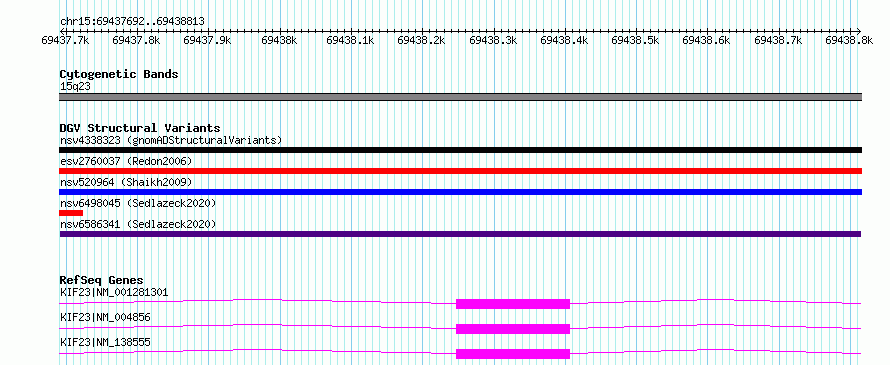890x365 pixels.
Task: Open the KIF23|NM_138555 transcript label
Action: click(x=106, y=342)
